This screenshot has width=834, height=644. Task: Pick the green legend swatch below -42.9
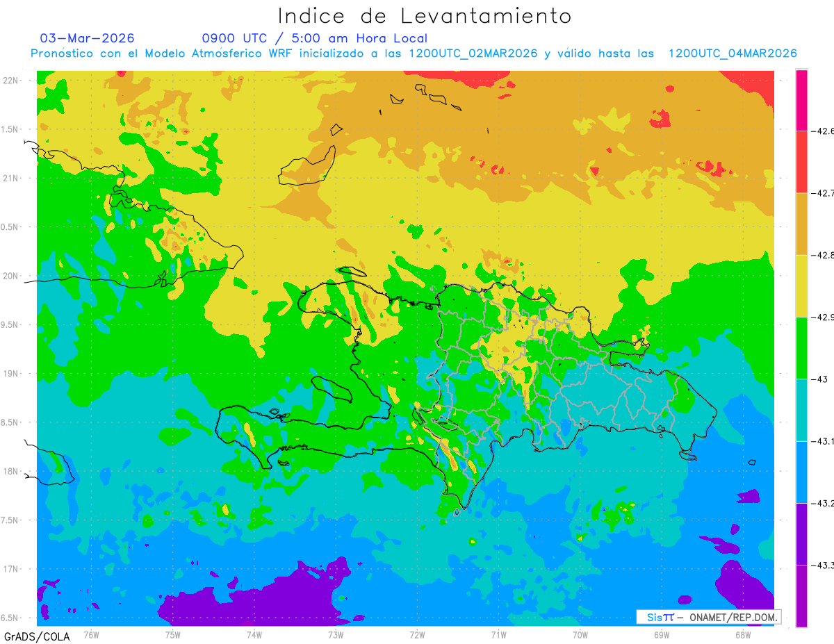801,348
